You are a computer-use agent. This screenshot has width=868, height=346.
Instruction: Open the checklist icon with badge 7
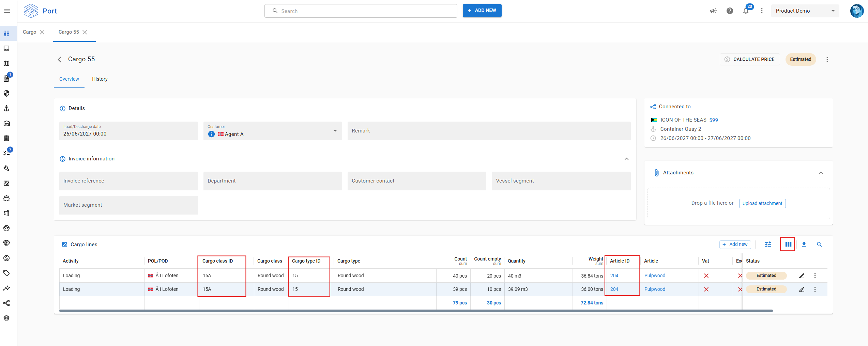[x=6, y=153]
